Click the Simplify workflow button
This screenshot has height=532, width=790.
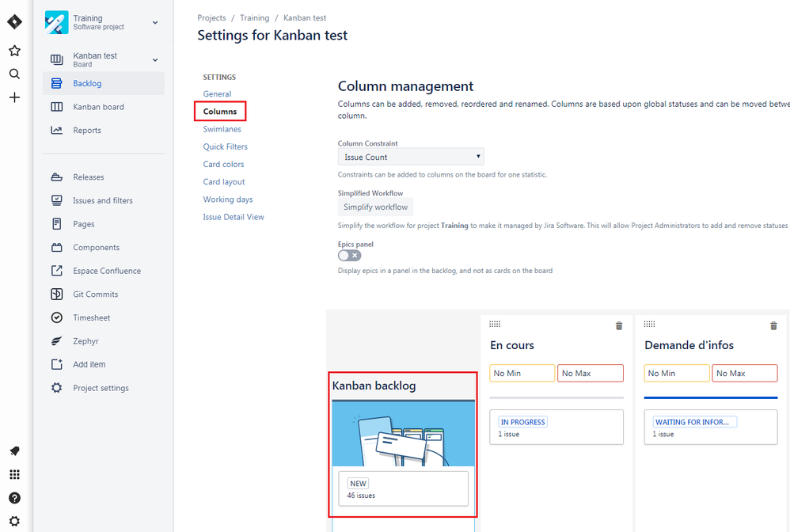(x=375, y=207)
